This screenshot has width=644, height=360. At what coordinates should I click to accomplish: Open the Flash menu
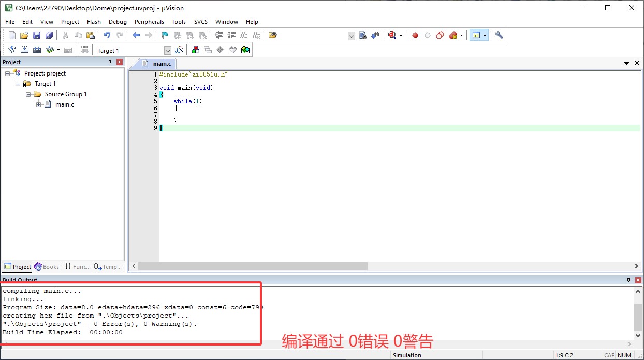[x=94, y=22]
